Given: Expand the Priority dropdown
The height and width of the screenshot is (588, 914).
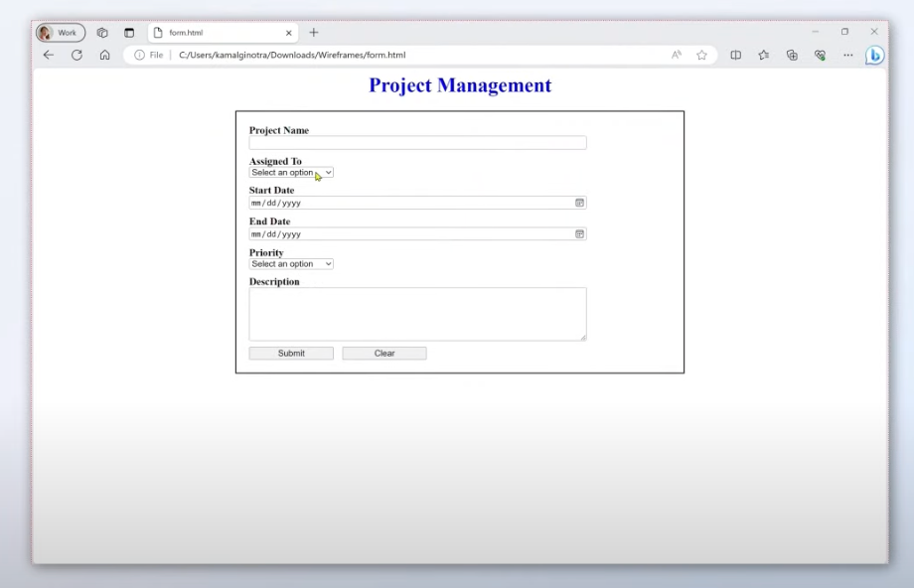Looking at the screenshot, I should click(x=291, y=264).
